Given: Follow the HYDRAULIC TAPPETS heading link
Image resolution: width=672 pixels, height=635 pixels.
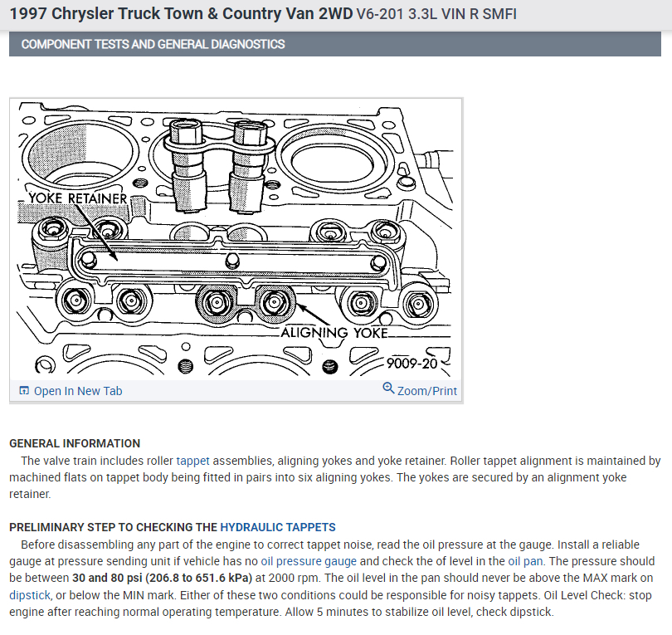Looking at the screenshot, I should point(278,527).
